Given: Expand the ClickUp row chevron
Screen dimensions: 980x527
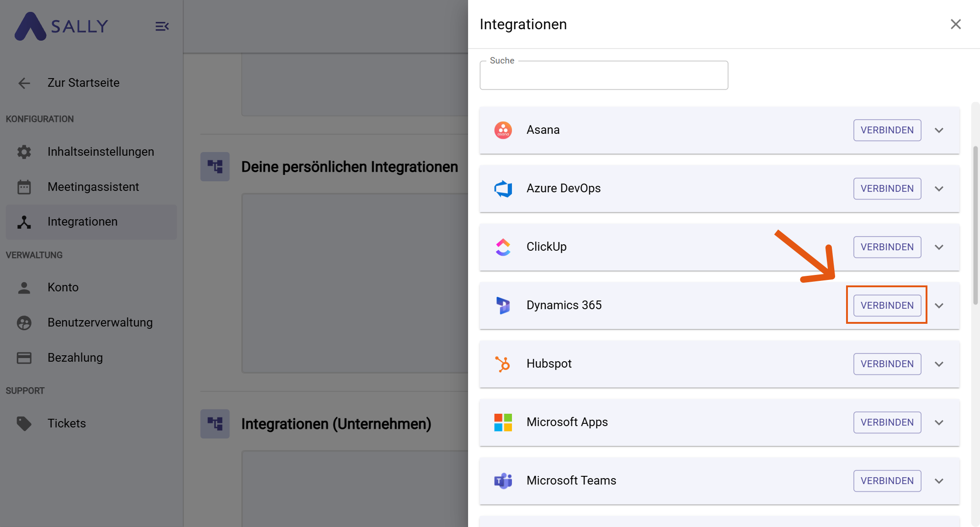Looking at the screenshot, I should [x=939, y=248].
